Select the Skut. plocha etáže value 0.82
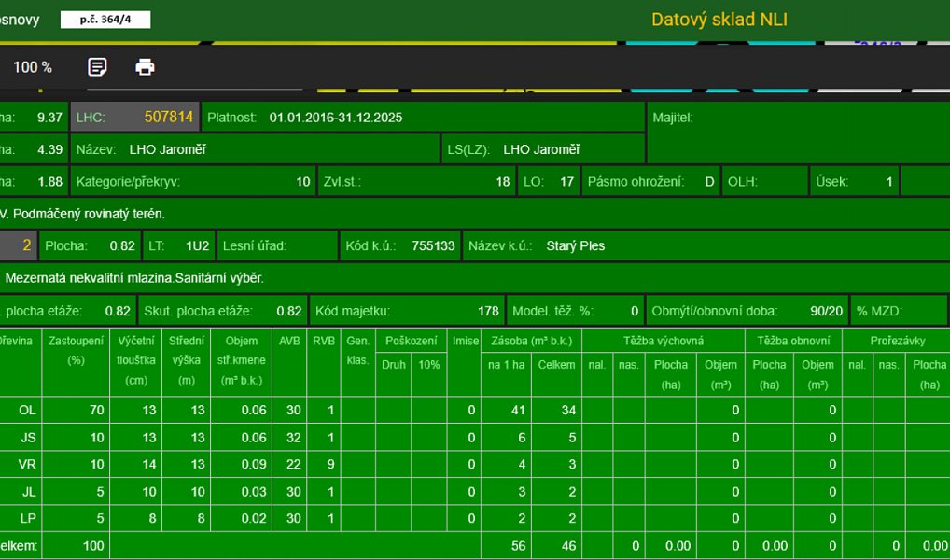950x560 pixels. (289, 312)
